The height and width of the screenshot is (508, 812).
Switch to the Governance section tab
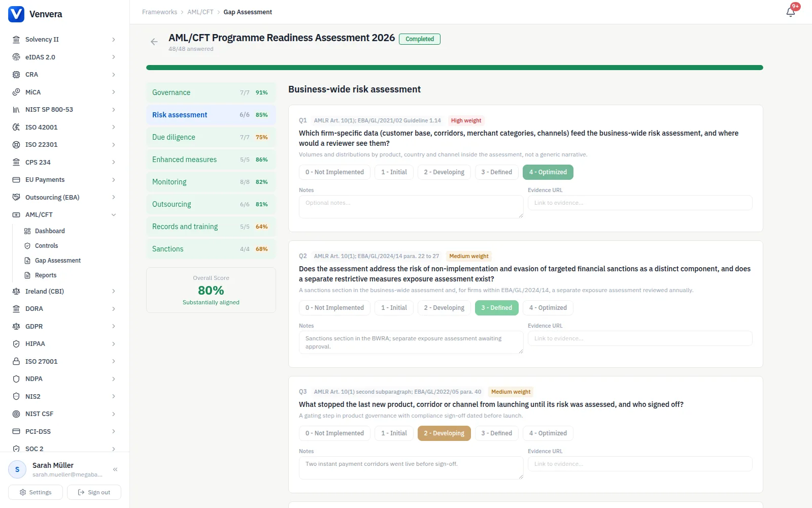[211, 92]
